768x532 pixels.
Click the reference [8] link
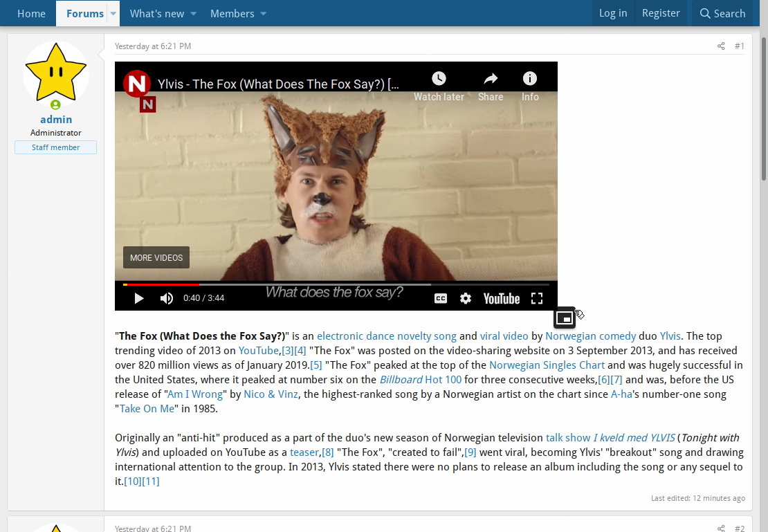328,452
